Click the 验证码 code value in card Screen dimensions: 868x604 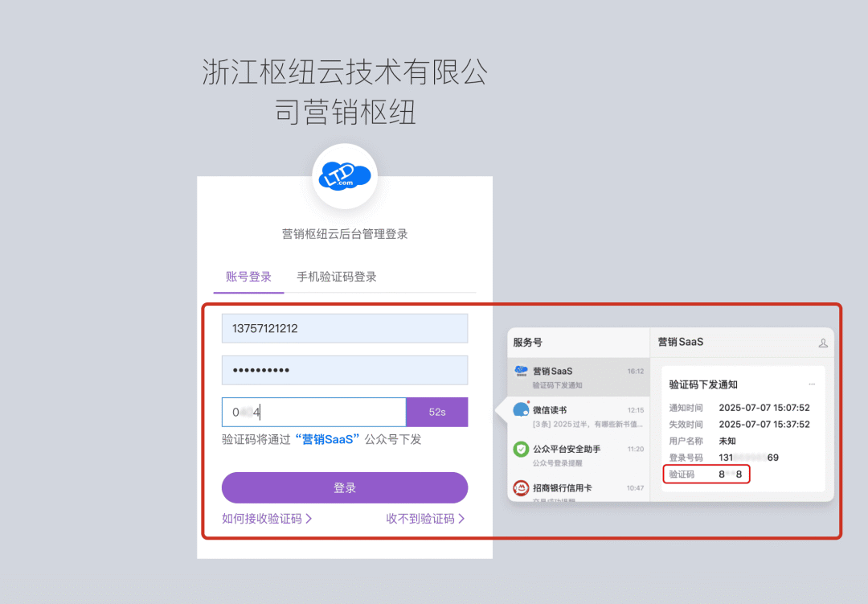(730, 475)
